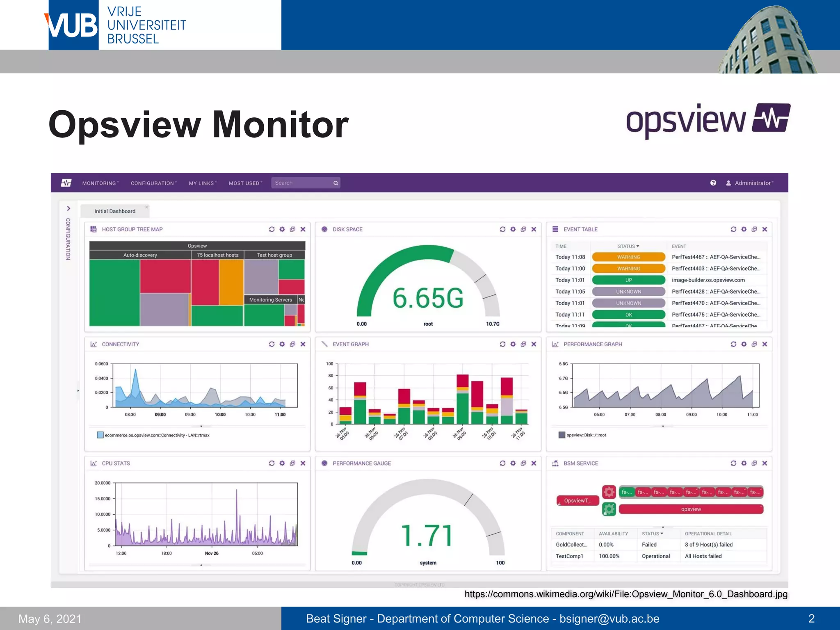Click the help question mark icon

click(713, 183)
